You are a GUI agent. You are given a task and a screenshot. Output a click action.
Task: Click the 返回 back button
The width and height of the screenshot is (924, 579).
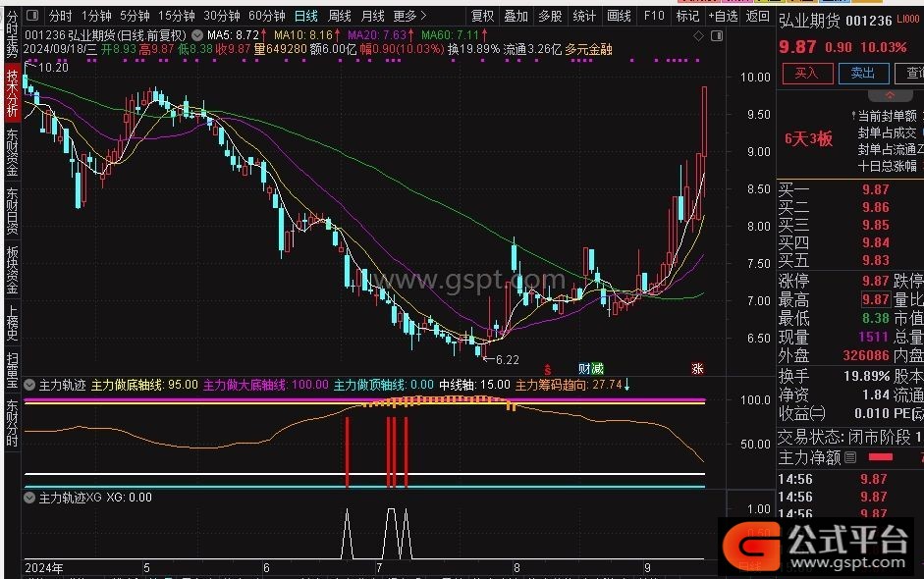click(x=757, y=16)
